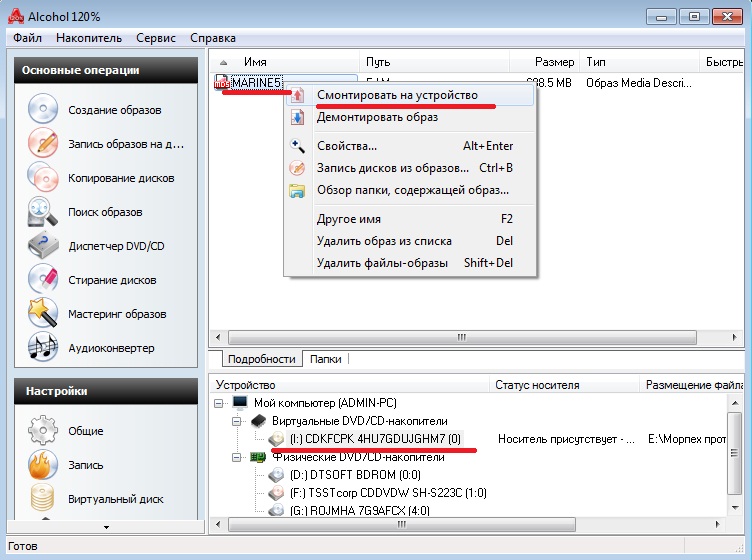752x560 pixels.
Task: Switch to the Папки tab
Action: [326, 359]
